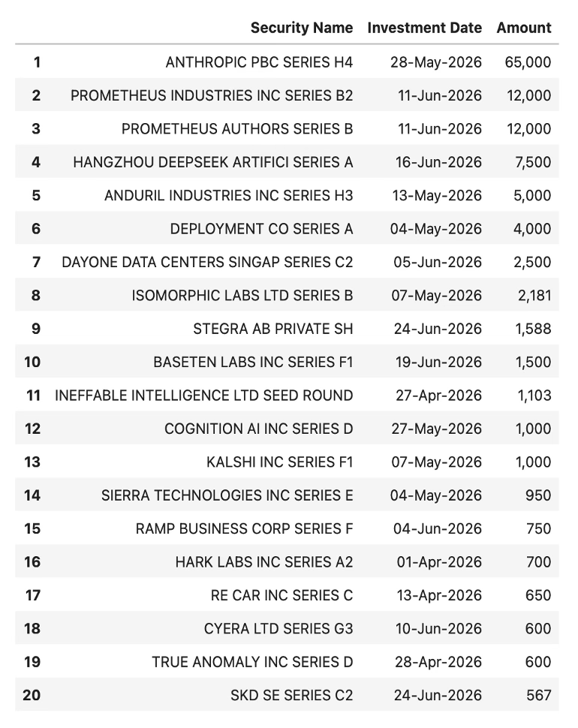578x728 pixels.
Task: Click the 2,181 amount cell
Action: [x=534, y=296]
